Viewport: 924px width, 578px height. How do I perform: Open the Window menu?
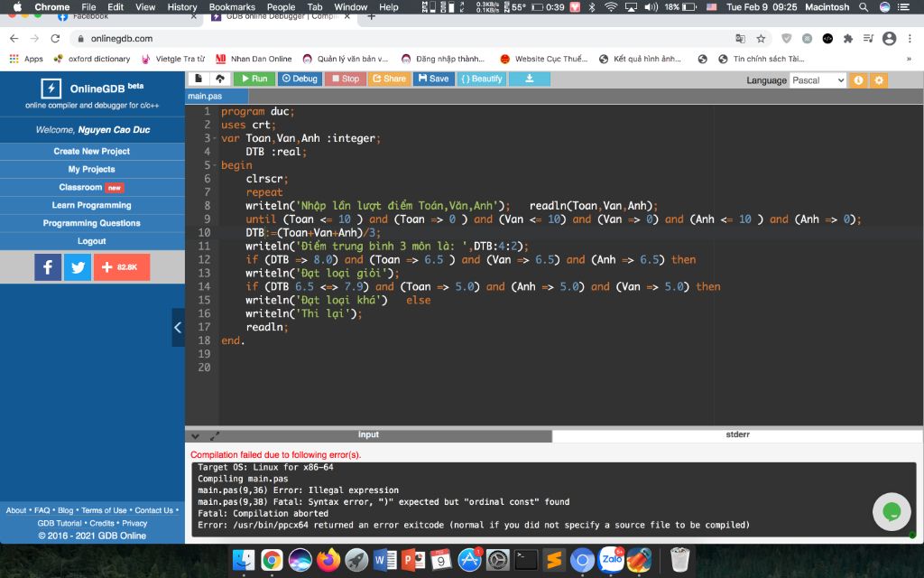point(351,7)
